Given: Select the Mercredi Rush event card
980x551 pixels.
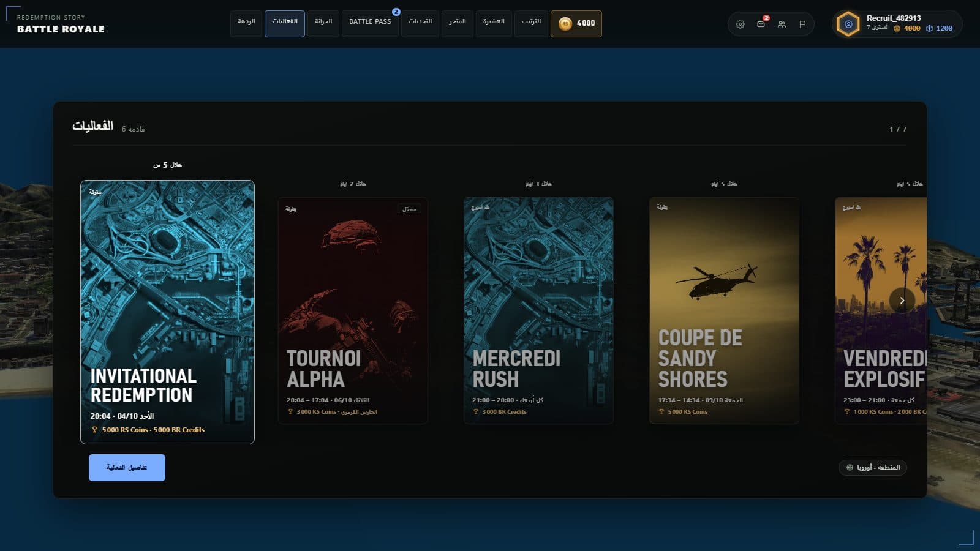Looking at the screenshot, I should pyautogui.click(x=538, y=310).
